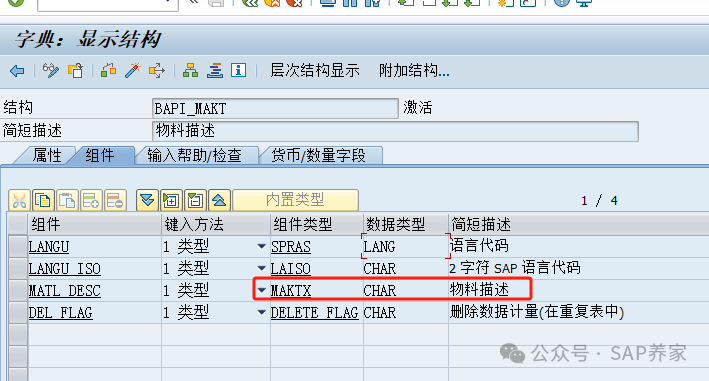Select the MATL_DESC row via row selector

pos(18,291)
